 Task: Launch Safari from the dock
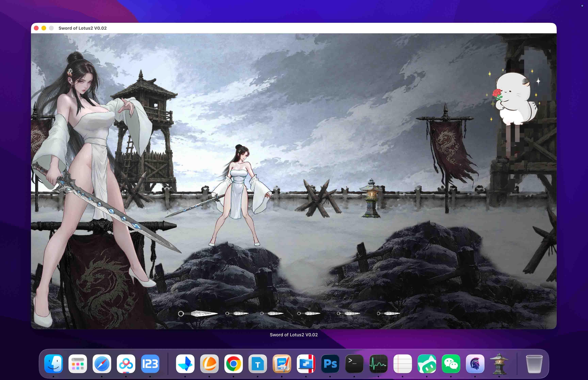[102, 364]
